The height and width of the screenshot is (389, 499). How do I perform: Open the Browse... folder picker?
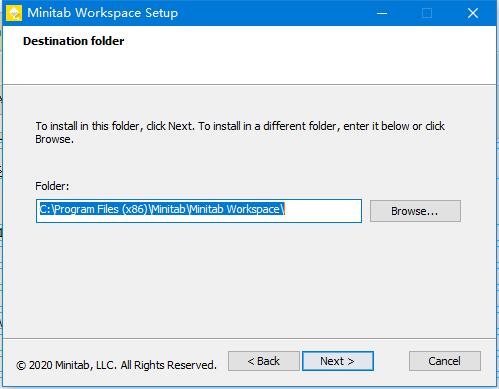click(415, 211)
